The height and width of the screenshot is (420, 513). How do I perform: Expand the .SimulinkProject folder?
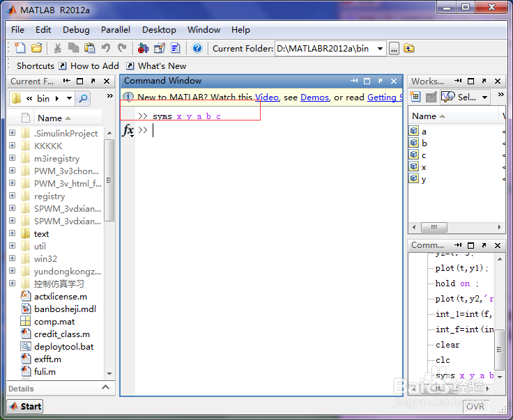tap(12, 133)
